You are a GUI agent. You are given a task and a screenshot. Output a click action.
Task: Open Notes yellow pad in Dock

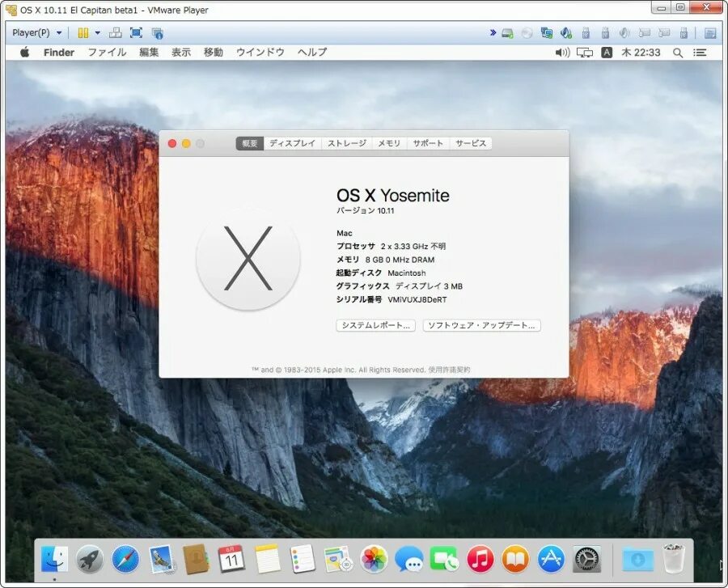[x=268, y=559]
